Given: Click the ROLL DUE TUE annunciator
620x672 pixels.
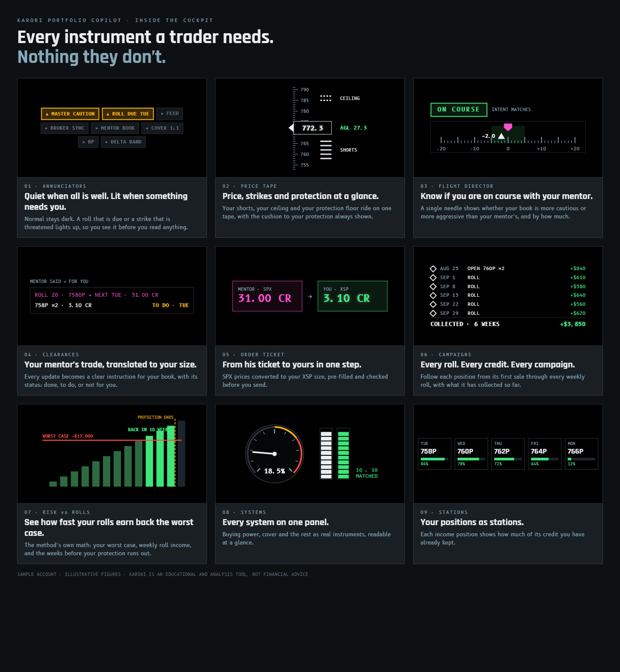Looking at the screenshot, I should coord(128,114).
